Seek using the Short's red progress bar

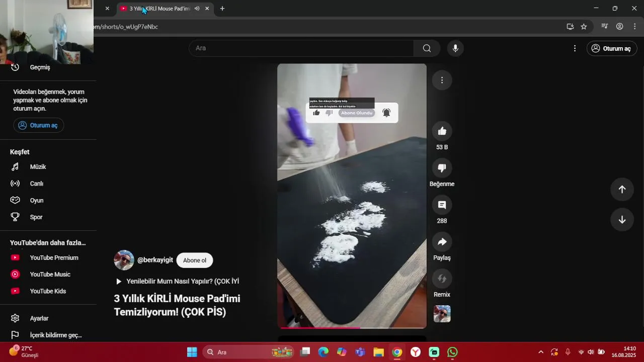point(352,327)
